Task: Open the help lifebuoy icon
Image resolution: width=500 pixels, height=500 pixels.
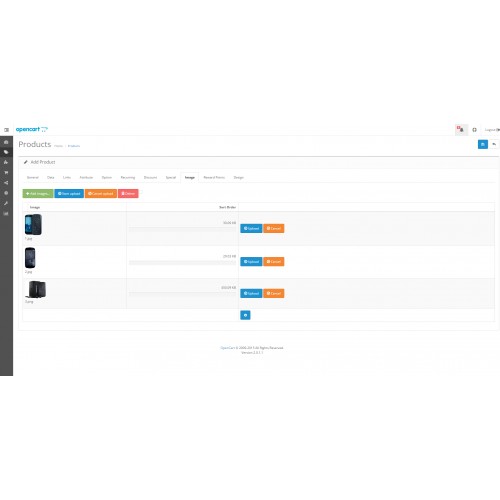Action: coord(475,130)
